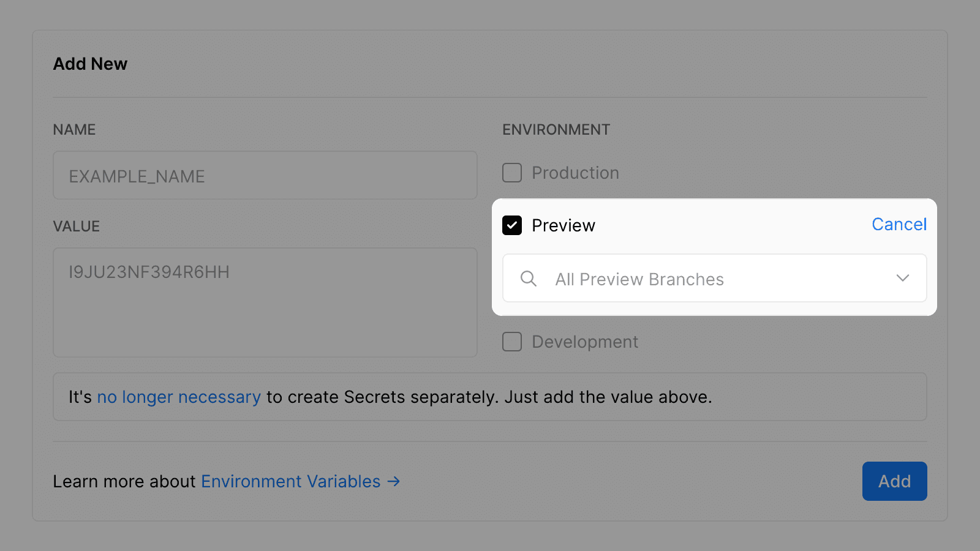This screenshot has height=551, width=980.
Task: Follow the Environment Variables link
Action: (290, 482)
